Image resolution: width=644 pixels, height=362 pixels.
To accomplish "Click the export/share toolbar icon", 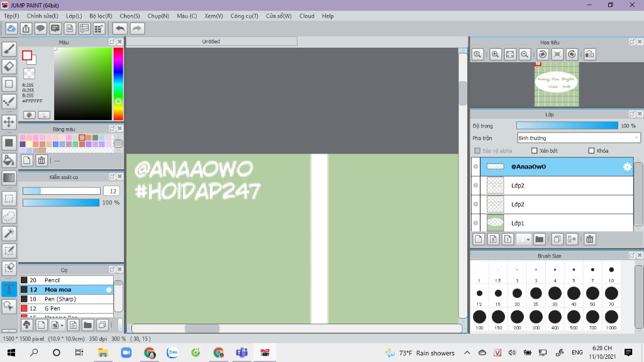I will 26,28.
